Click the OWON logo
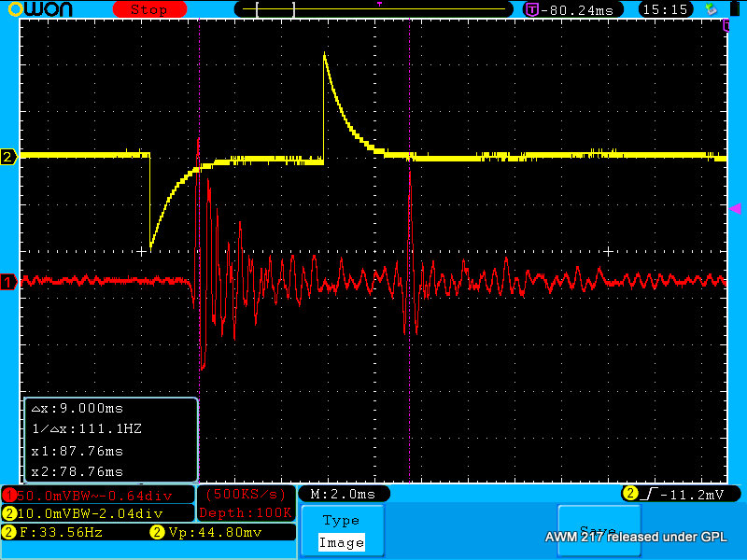This screenshot has width=747, height=560. pos(40,9)
